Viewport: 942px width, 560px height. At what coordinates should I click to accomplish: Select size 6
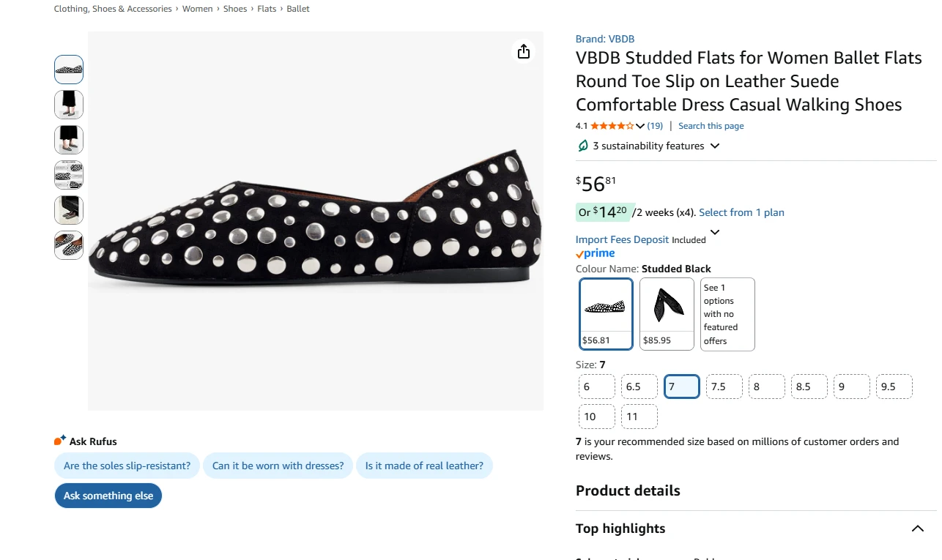pos(597,387)
